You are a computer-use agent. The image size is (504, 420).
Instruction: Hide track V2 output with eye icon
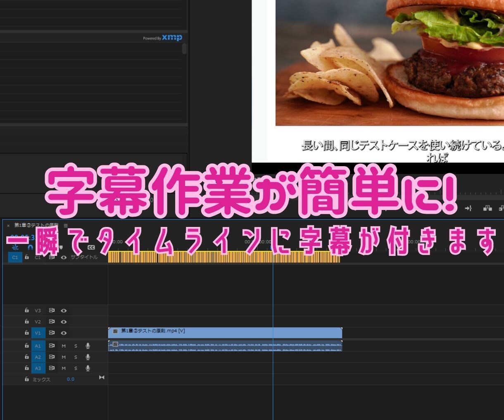[x=64, y=322]
